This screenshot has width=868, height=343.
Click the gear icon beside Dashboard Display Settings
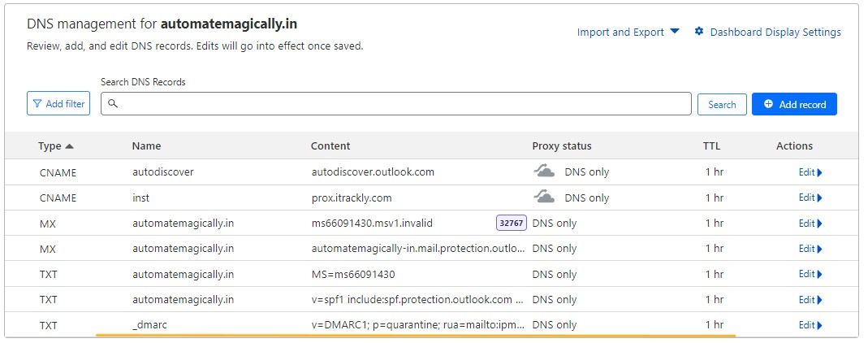pyautogui.click(x=699, y=32)
